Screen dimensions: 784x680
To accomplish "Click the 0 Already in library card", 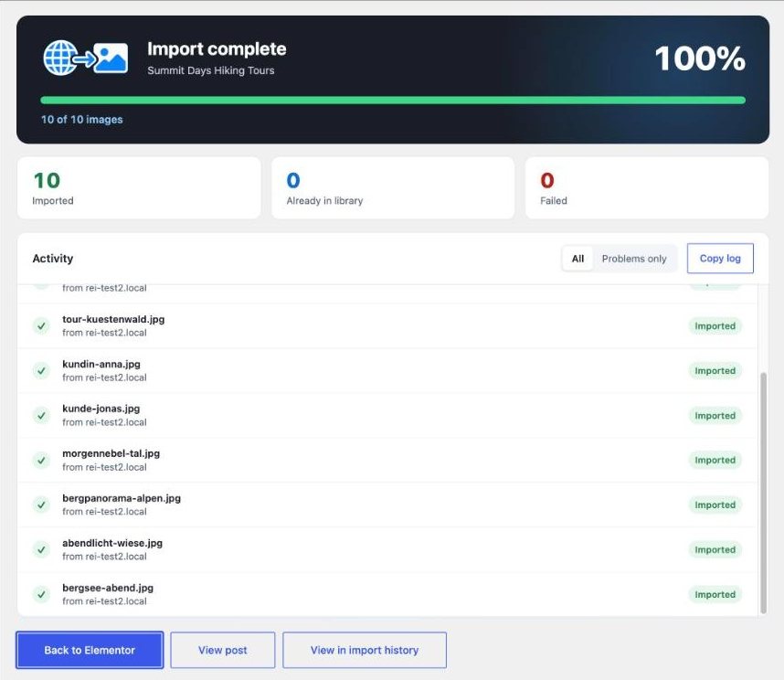I will coord(393,188).
